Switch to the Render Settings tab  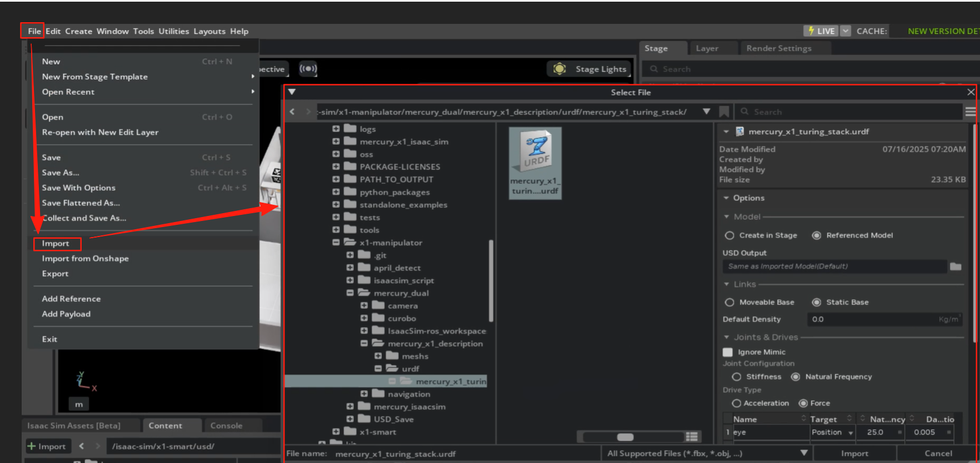point(779,48)
